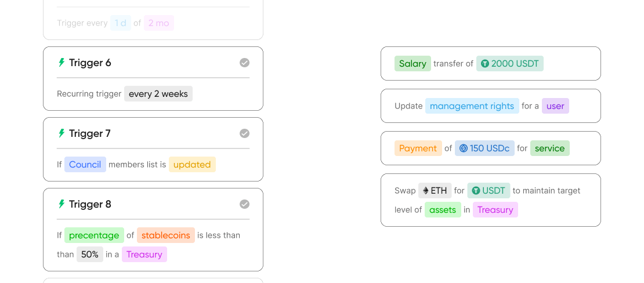Toggle the Trigger 6 checkmark

click(x=245, y=63)
